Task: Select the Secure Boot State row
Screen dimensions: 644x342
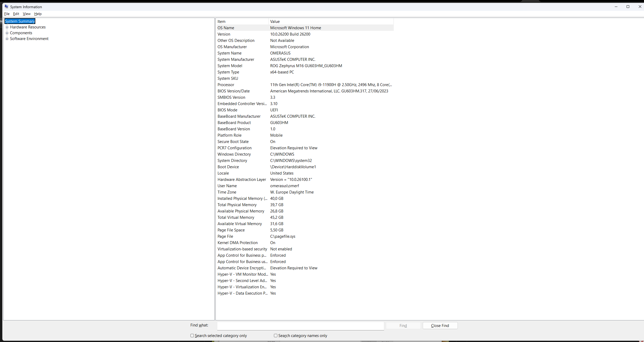Action: pyautogui.click(x=305, y=142)
